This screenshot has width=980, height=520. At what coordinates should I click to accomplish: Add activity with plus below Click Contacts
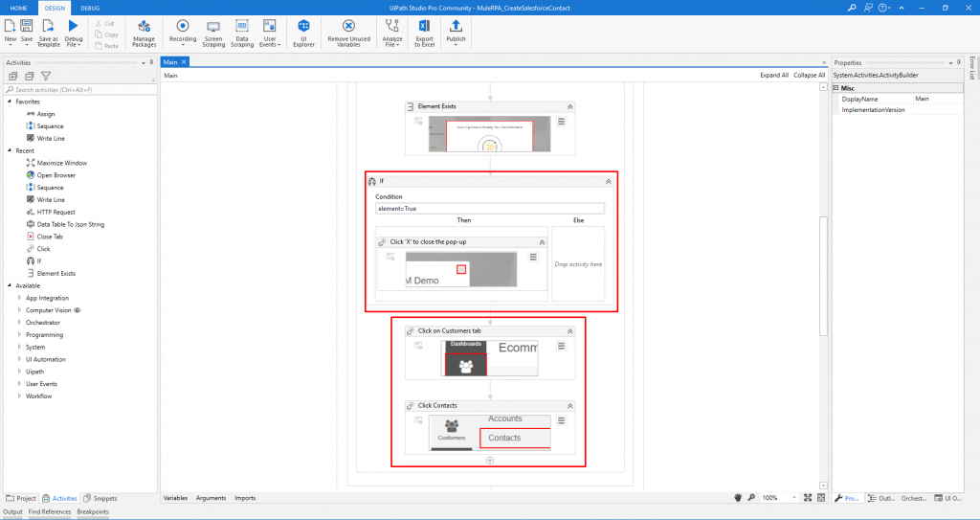click(490, 460)
